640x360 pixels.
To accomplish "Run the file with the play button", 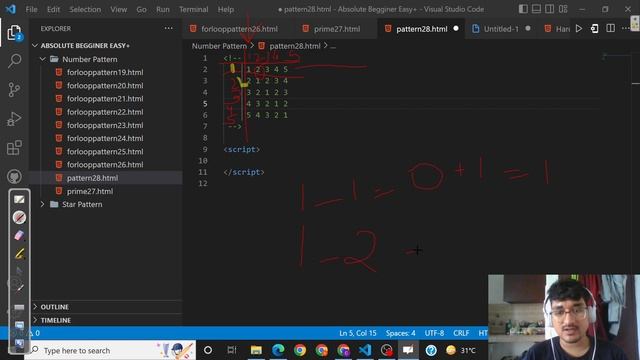I will 579,29.
